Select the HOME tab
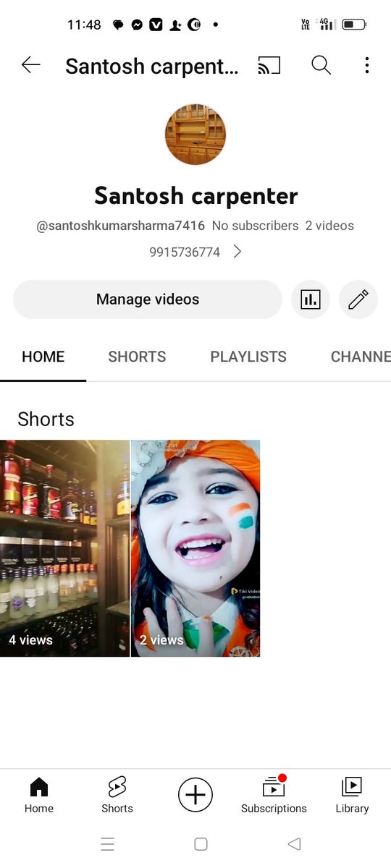Screen dimensions: 391x868 click(43, 357)
